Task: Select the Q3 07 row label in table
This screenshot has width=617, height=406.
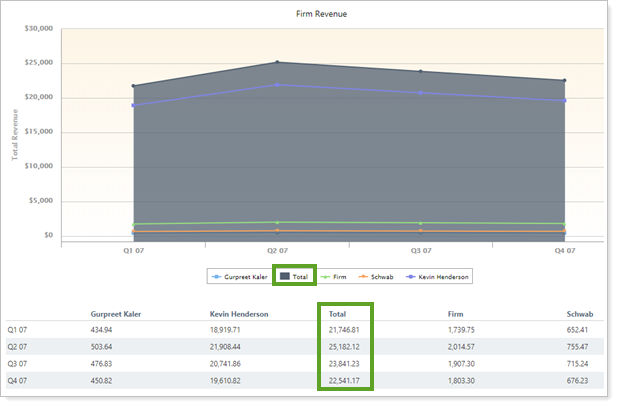Action: [19, 364]
